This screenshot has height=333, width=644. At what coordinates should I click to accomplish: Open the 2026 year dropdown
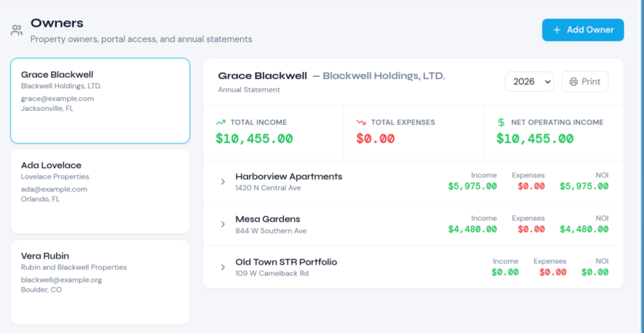click(530, 82)
